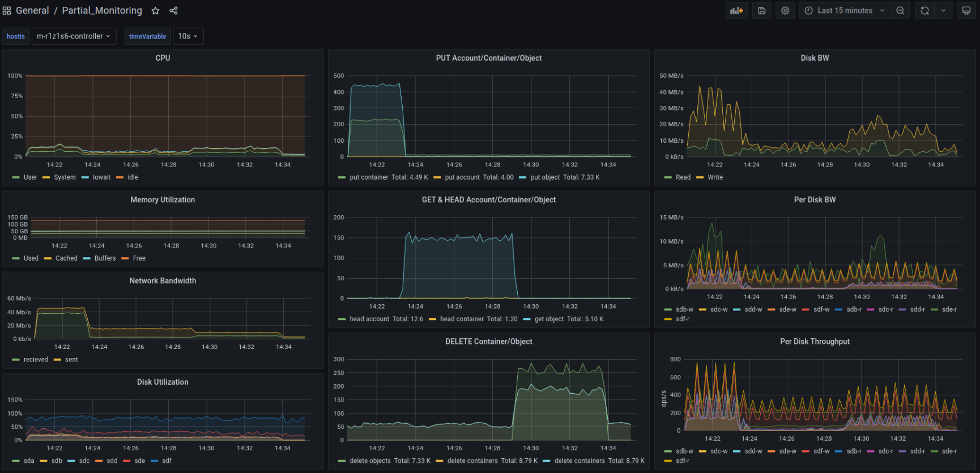Save the dashboard with the disk icon
The image size is (980, 473).
pos(762,11)
